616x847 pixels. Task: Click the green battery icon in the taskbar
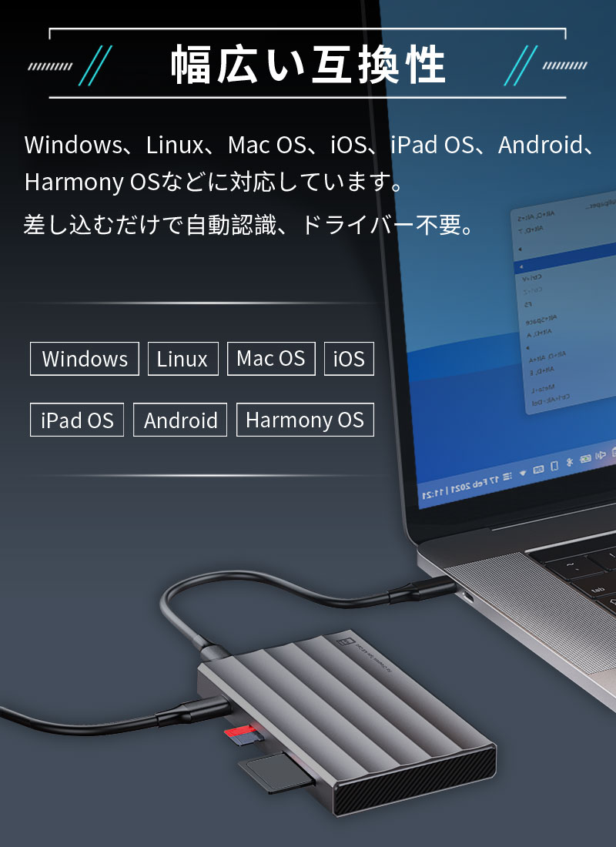[586, 460]
